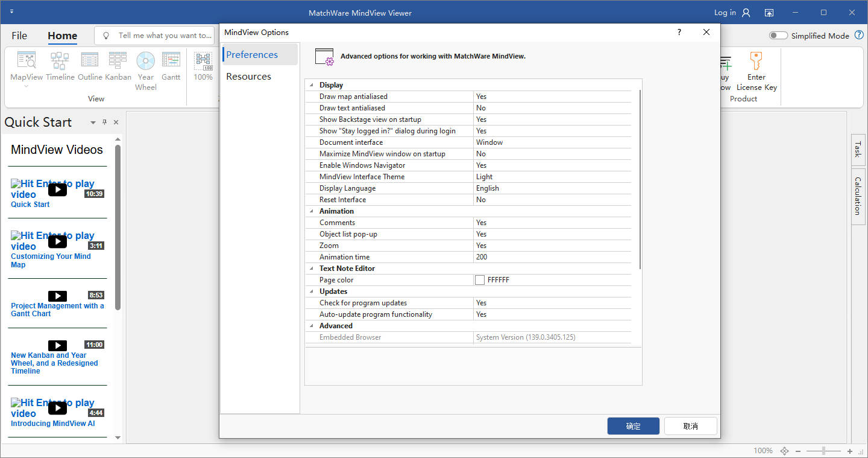
Task: Toggle Auto-update program functionality value
Action: point(552,314)
